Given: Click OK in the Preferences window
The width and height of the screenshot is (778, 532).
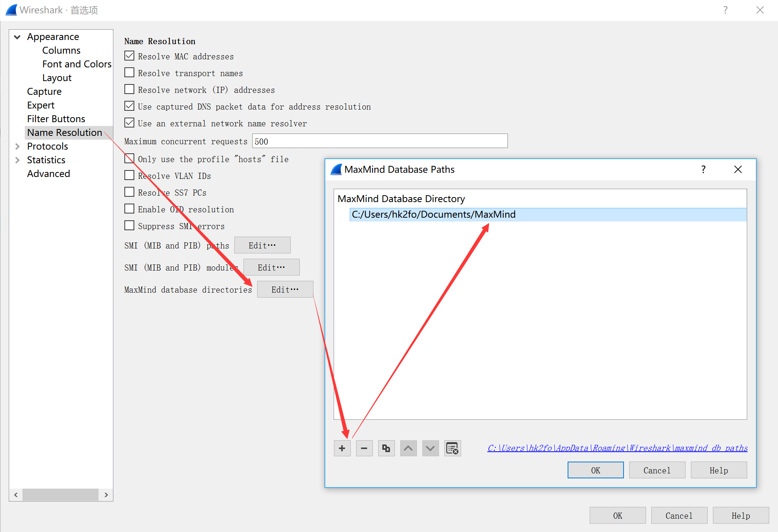Looking at the screenshot, I should point(617,516).
